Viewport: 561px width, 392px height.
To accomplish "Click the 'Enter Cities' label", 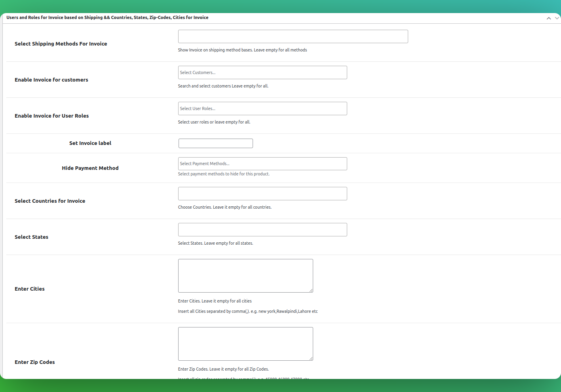I will pyautogui.click(x=30, y=289).
